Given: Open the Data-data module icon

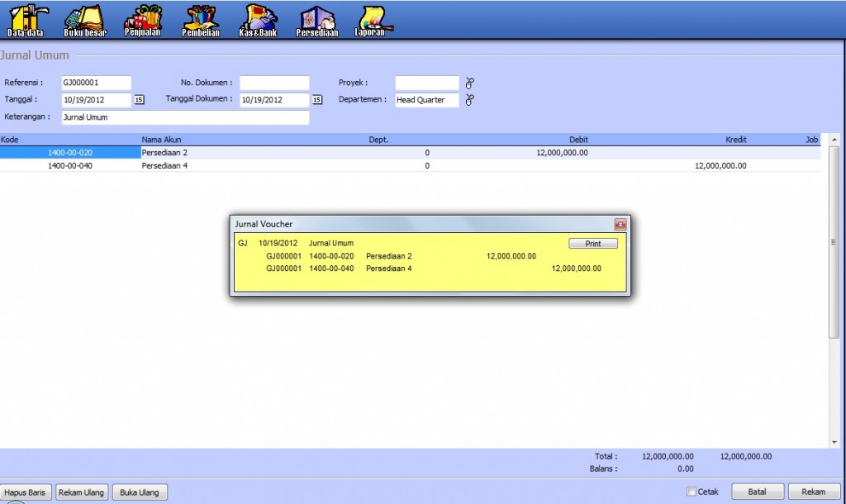Looking at the screenshot, I should [27, 21].
